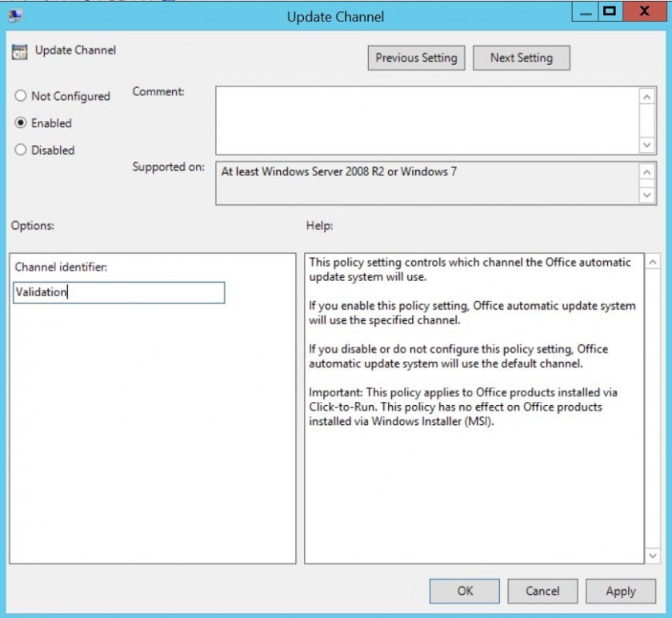Click the Channel identifier text field
The image size is (672, 618).
coord(118,292)
